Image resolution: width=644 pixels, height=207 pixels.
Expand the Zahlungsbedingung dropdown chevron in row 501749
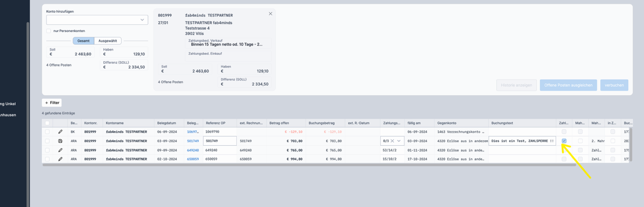click(399, 141)
